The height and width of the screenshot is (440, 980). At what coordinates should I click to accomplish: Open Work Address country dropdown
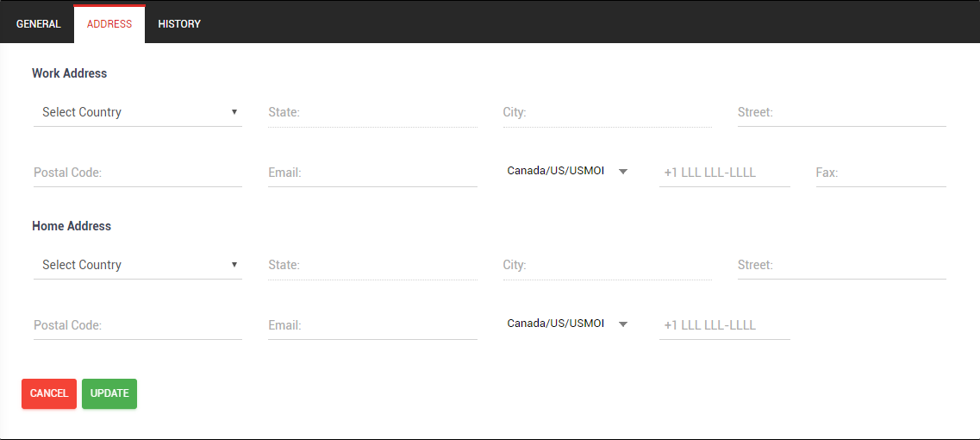click(x=138, y=112)
